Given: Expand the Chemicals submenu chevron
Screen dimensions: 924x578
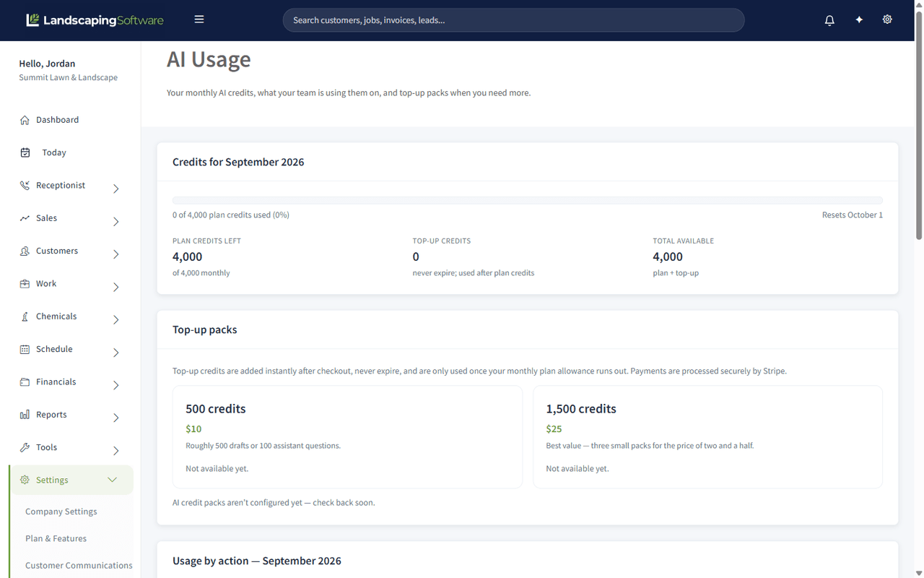Looking at the screenshot, I should point(116,320).
